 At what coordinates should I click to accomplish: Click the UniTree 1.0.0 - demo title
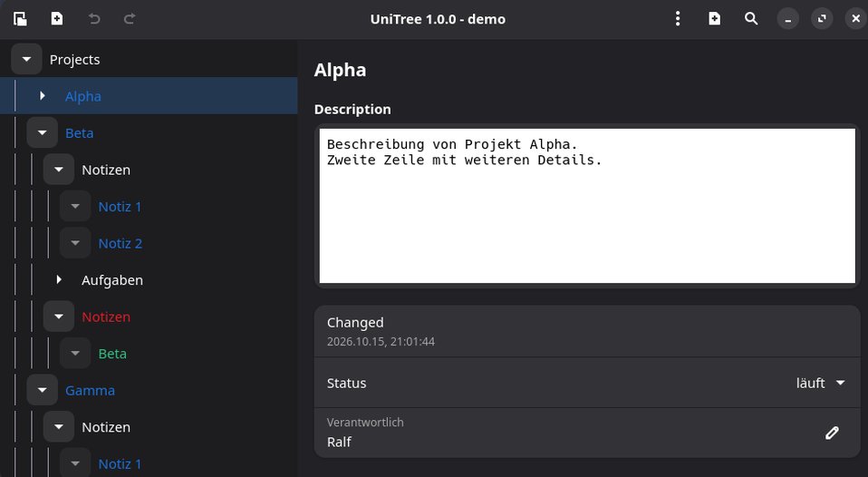[438, 19]
